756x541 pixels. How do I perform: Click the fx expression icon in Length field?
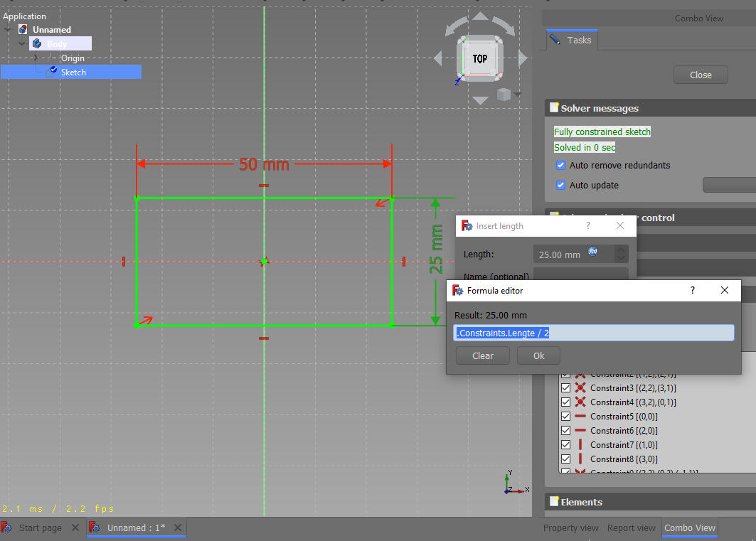pyautogui.click(x=592, y=251)
